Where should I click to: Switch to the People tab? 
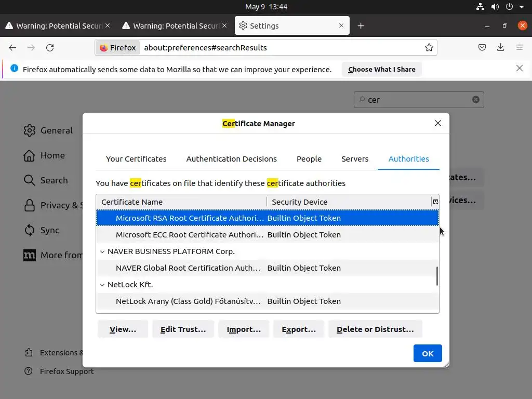[309, 159]
